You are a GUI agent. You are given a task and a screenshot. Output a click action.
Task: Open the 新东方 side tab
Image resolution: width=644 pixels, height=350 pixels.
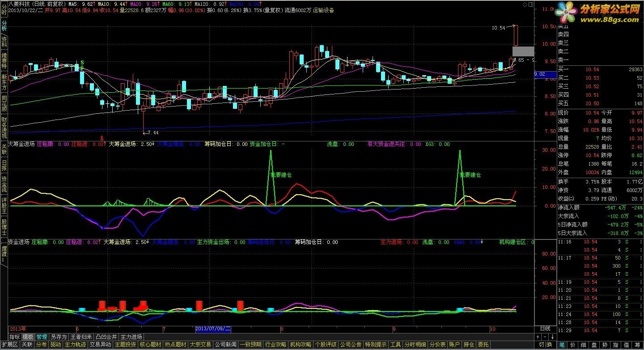click(x=4, y=83)
